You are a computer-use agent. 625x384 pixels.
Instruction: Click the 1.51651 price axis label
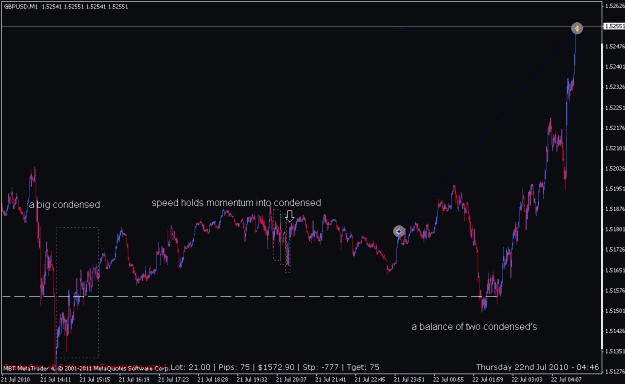615,270
